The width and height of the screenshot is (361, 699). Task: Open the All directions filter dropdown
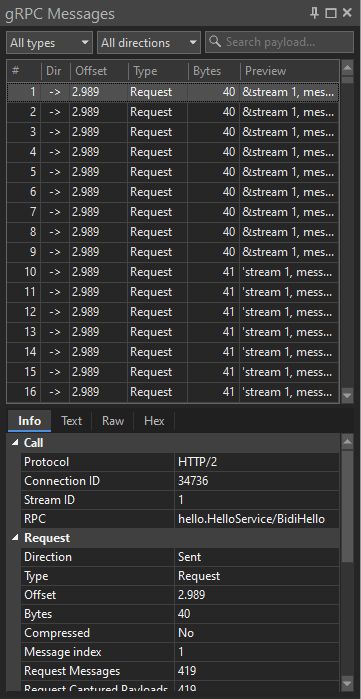(x=149, y=43)
